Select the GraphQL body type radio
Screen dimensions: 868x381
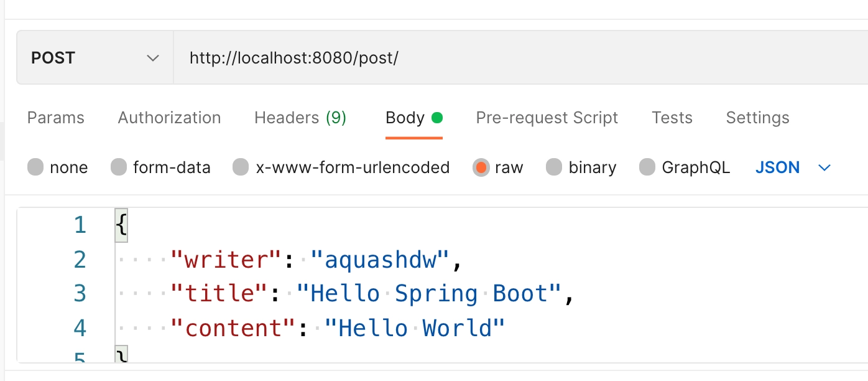[647, 167]
